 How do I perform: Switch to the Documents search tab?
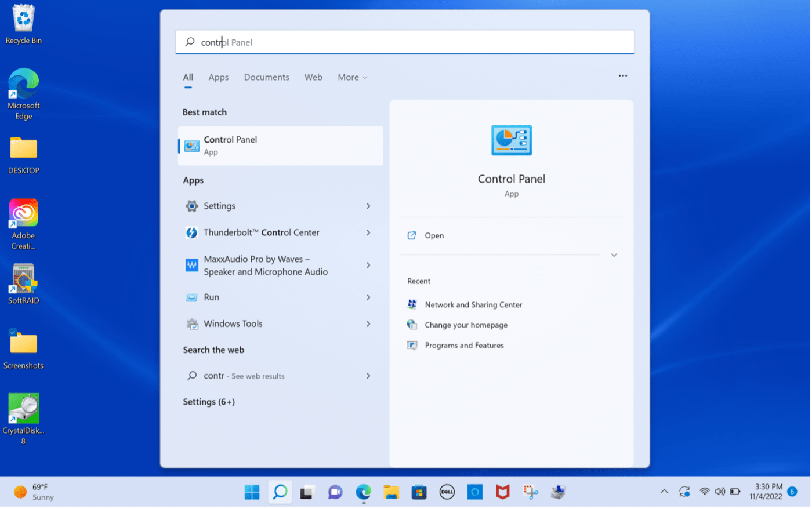coord(267,78)
